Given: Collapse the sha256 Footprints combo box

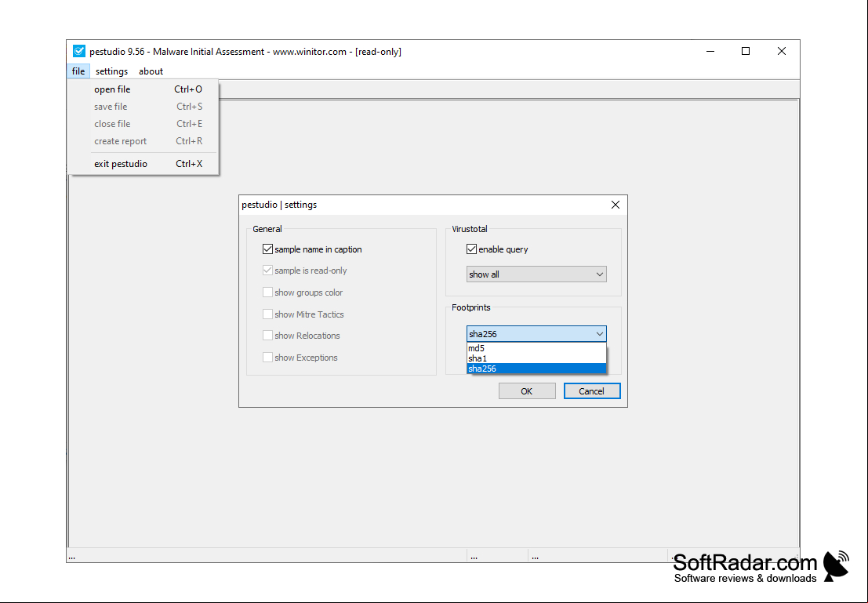Looking at the screenshot, I should coord(536,334).
